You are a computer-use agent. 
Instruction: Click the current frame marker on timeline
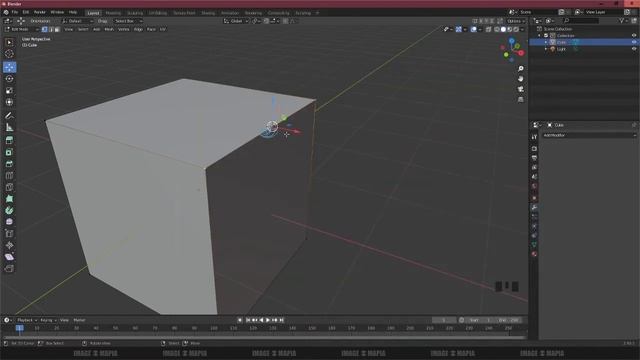click(19, 328)
